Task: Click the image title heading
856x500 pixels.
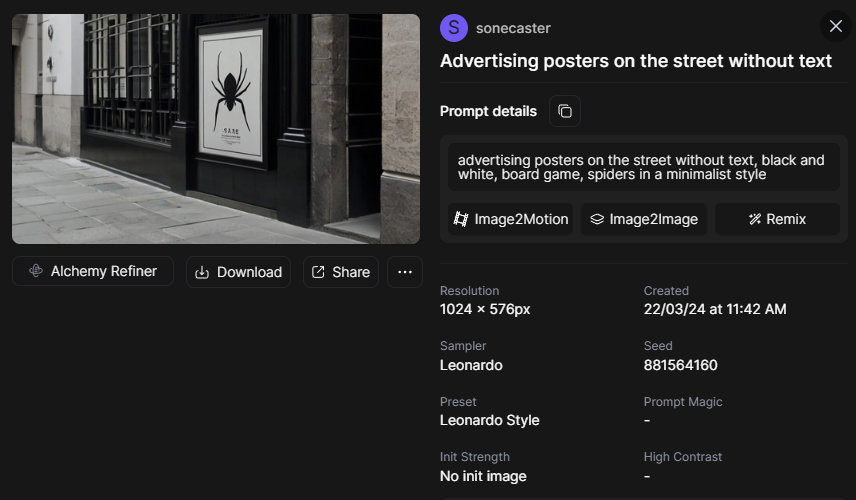Action: (x=636, y=61)
